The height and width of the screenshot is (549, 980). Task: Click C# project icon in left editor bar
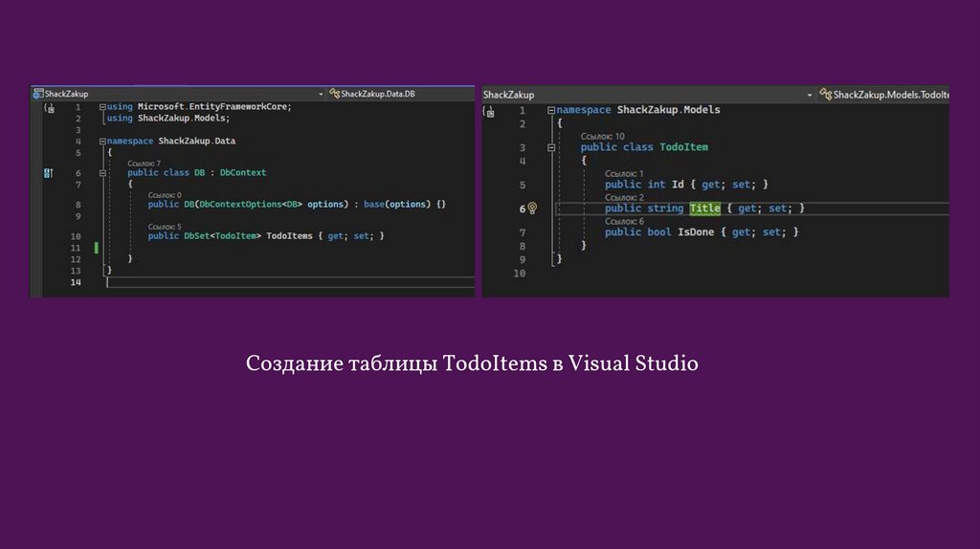click(x=38, y=94)
